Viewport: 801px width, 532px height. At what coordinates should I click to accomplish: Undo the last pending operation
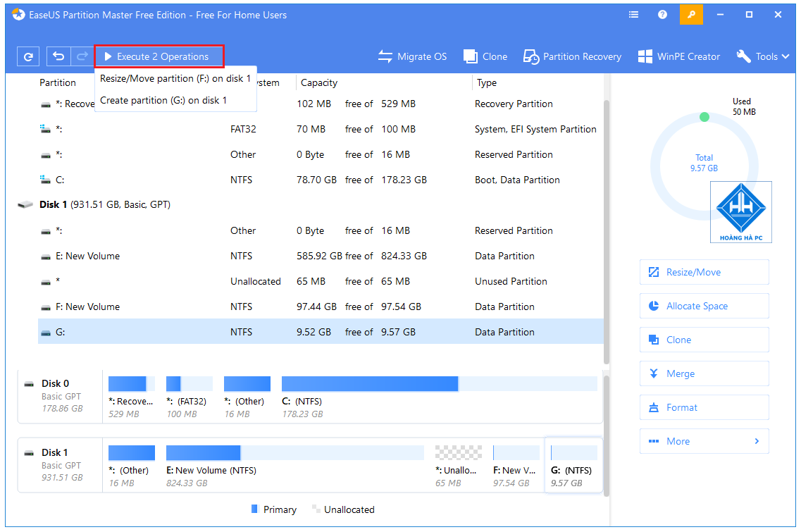pyautogui.click(x=58, y=56)
